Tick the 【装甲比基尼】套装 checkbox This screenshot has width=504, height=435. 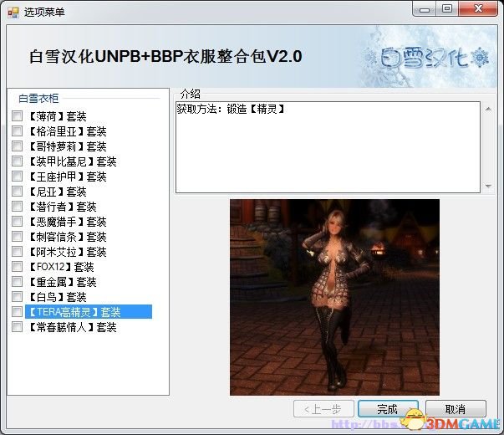point(17,161)
